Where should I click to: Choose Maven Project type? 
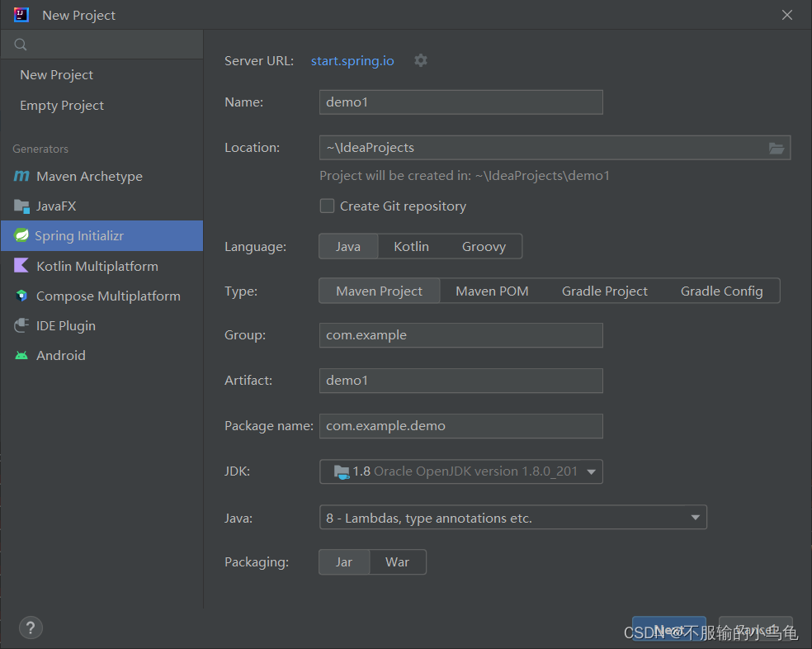click(379, 291)
